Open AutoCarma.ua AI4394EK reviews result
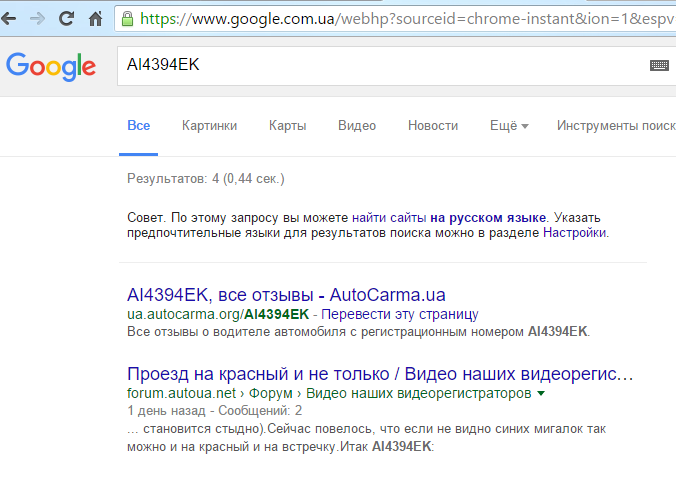 [286, 295]
